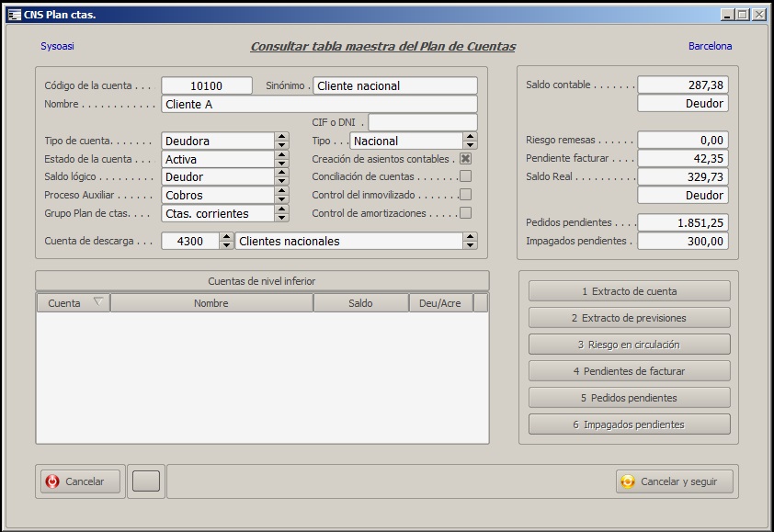Screen dimensions: 774x532
Task: Sort by the Saldo column header
Action: [361, 303]
